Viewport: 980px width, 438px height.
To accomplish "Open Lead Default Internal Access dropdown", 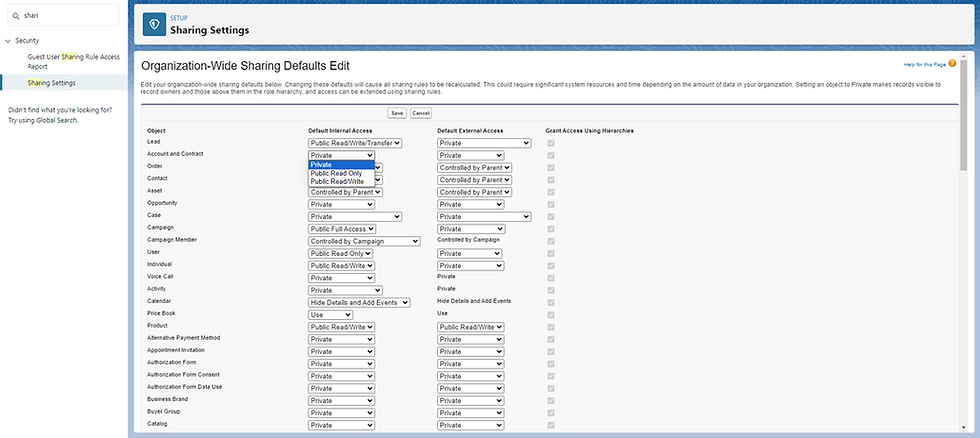I will point(355,143).
